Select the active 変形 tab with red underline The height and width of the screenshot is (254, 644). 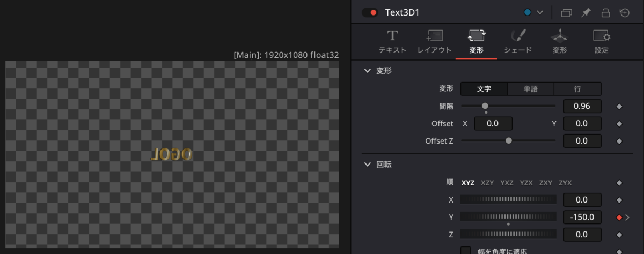pos(476,42)
